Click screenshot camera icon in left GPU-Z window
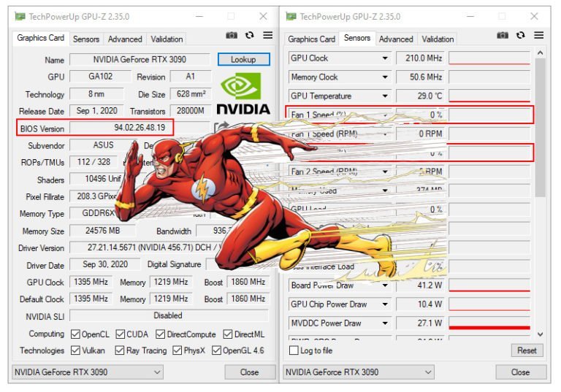The height and width of the screenshot is (392, 561). pyautogui.click(x=232, y=35)
